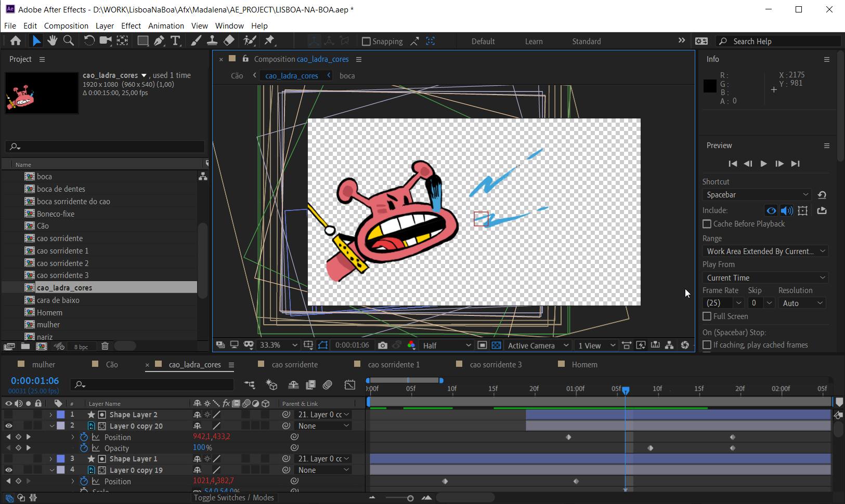Open the Spacebar shortcut dropdown
The width and height of the screenshot is (845, 504).
pyautogui.click(x=757, y=195)
